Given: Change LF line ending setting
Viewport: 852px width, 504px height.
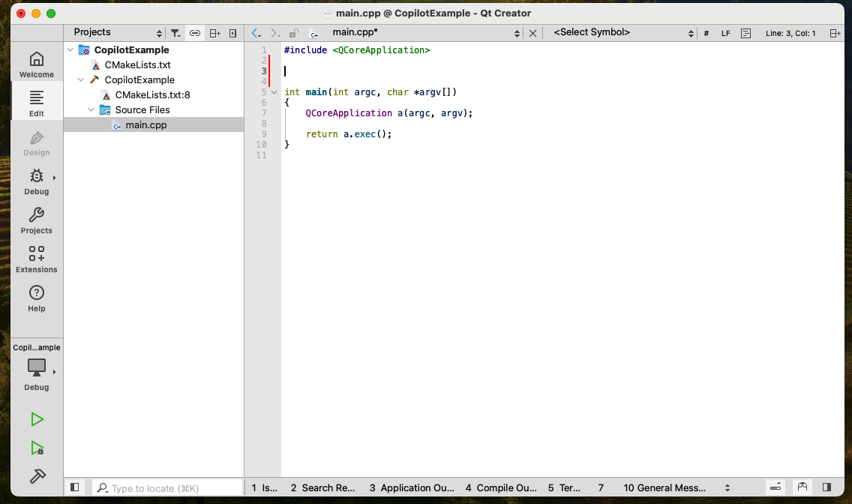Looking at the screenshot, I should [x=725, y=33].
